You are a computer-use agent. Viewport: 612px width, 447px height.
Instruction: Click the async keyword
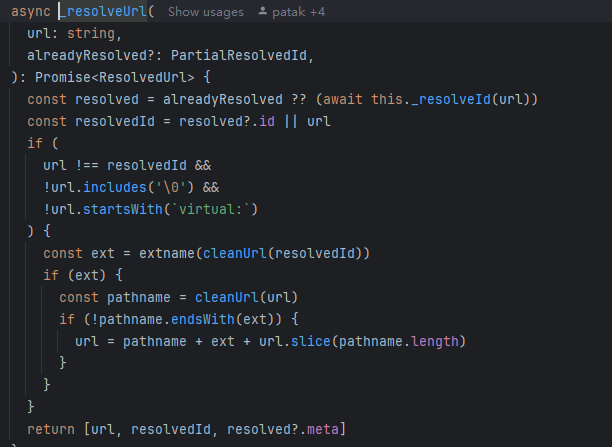point(30,12)
